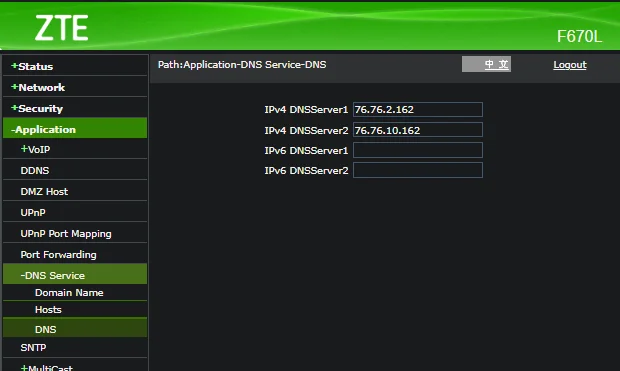
Task: Expand the Status menu section
Action: pos(75,66)
